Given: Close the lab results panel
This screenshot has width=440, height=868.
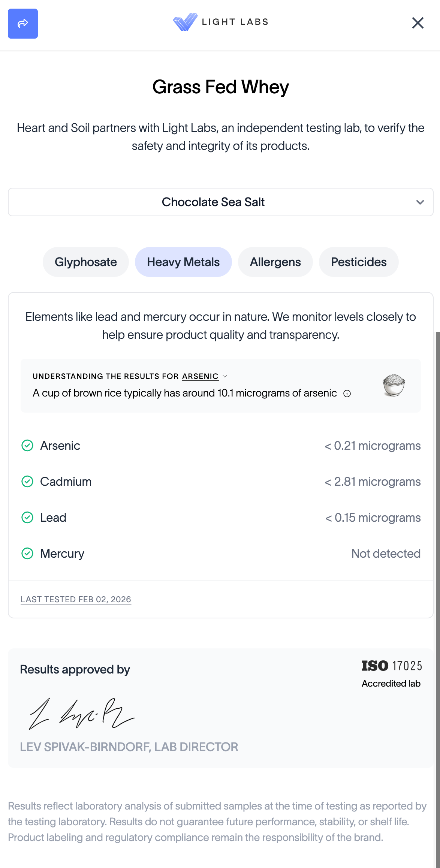Looking at the screenshot, I should [x=418, y=23].
